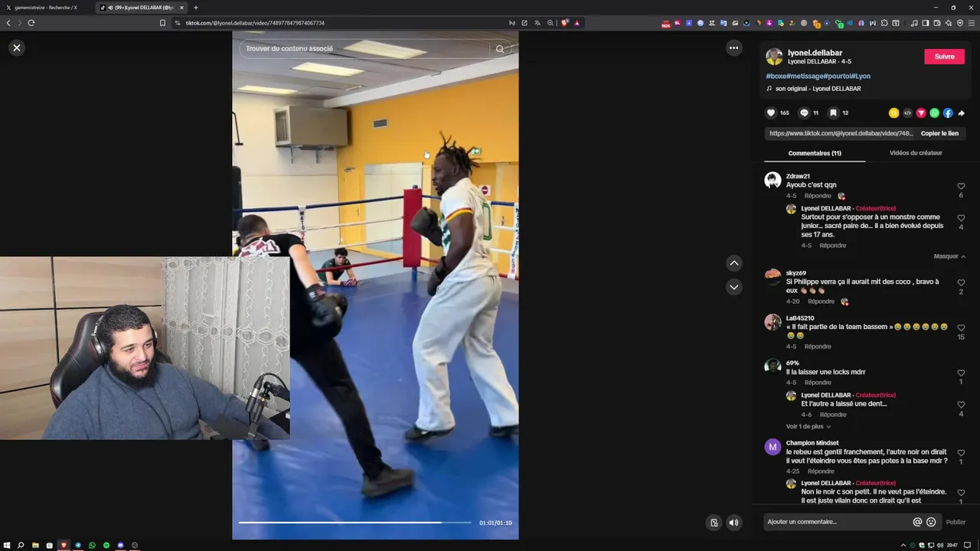Open File Explorer from taskbar
This screenshot has width=980, height=551.
click(x=35, y=545)
